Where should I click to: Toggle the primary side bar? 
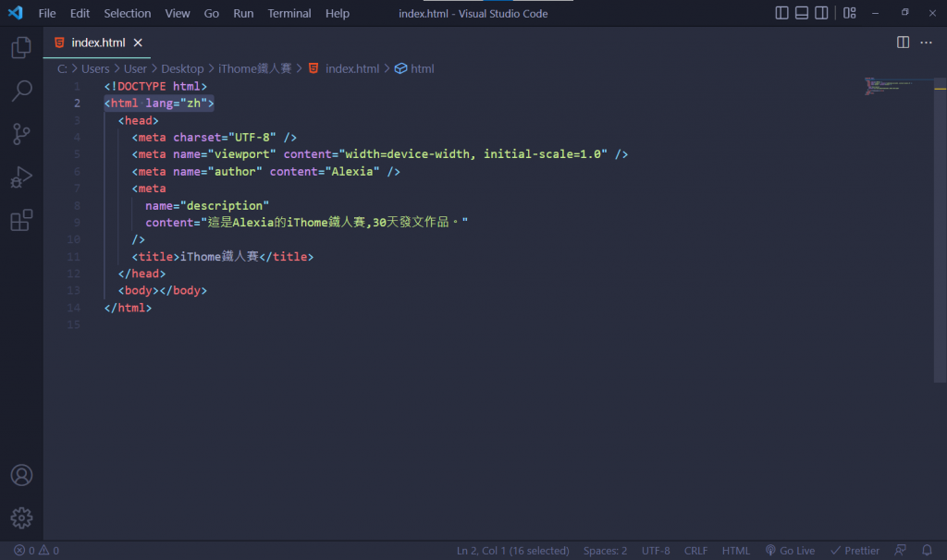781,13
